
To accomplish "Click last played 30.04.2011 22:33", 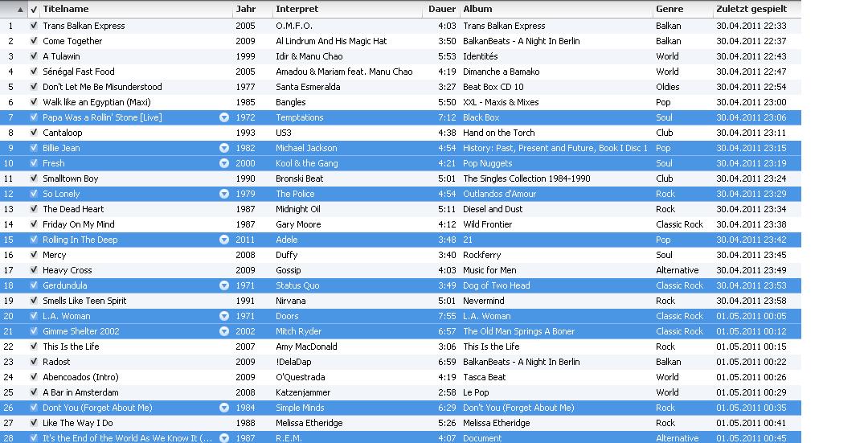I will [x=751, y=26].
